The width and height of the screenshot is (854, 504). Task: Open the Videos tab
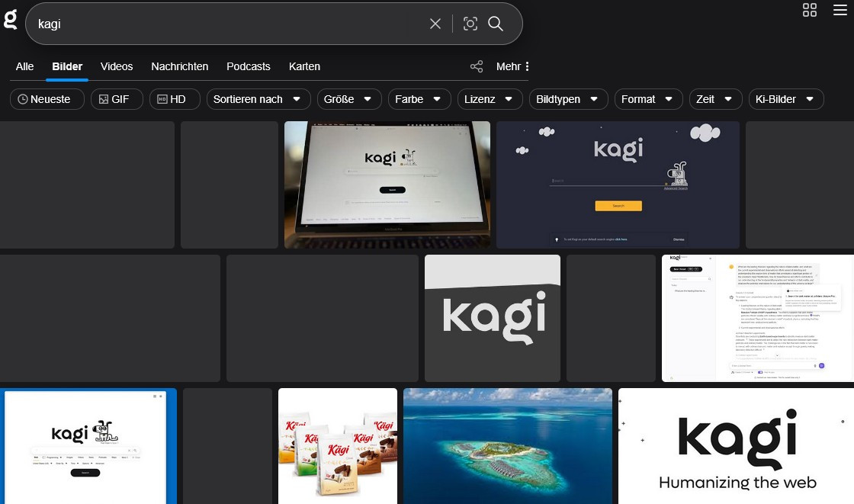(117, 66)
